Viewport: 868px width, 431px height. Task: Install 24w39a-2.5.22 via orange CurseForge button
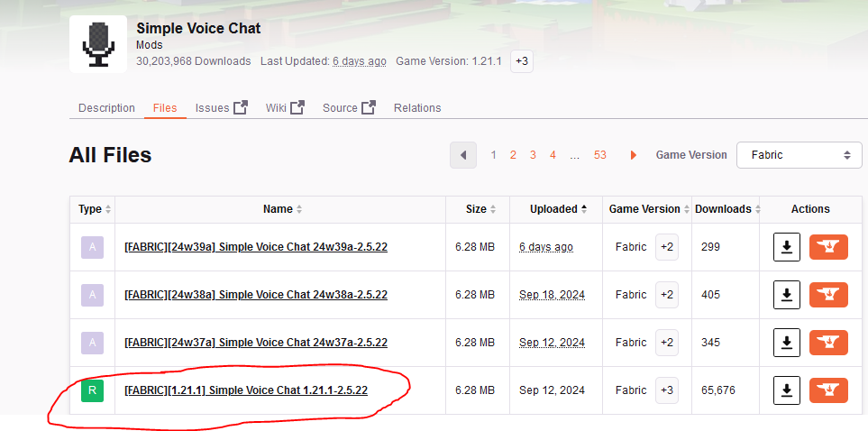coord(828,247)
